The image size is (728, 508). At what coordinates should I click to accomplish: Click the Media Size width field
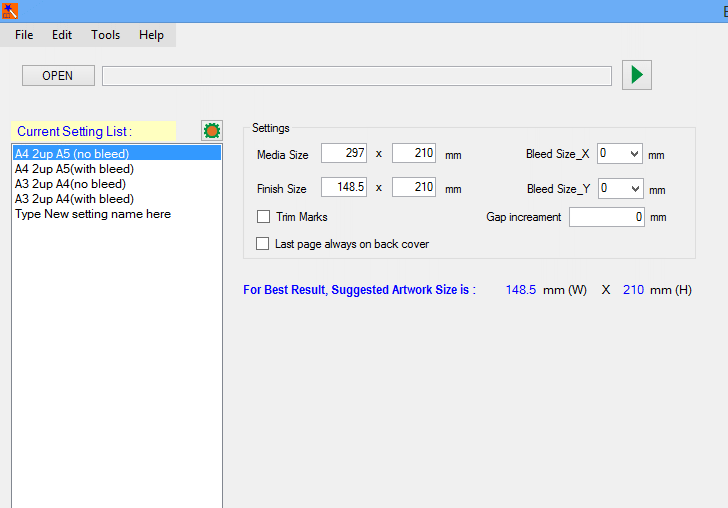[345, 154]
